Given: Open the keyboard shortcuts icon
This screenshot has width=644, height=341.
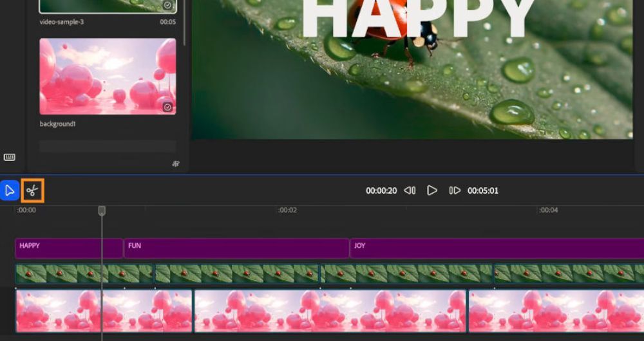Looking at the screenshot, I should pos(10,157).
